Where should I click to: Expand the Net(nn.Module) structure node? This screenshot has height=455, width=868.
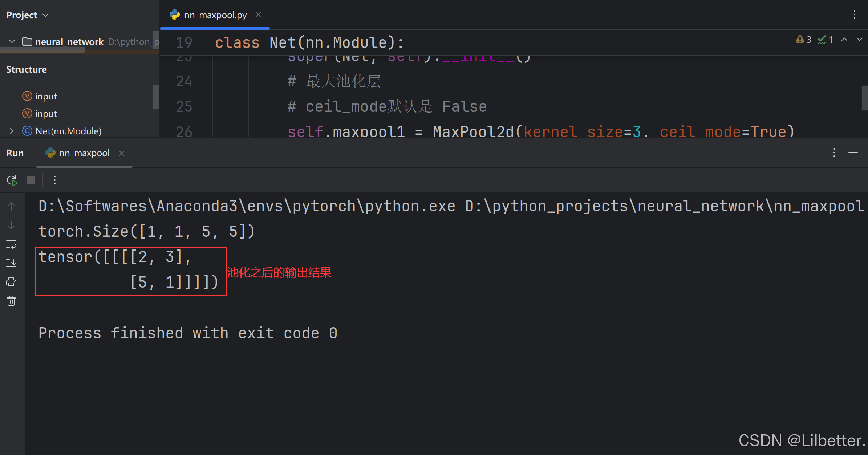click(12, 131)
